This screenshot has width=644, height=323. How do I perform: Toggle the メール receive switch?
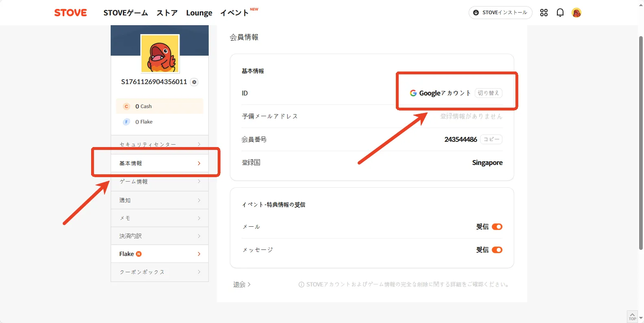point(497,227)
